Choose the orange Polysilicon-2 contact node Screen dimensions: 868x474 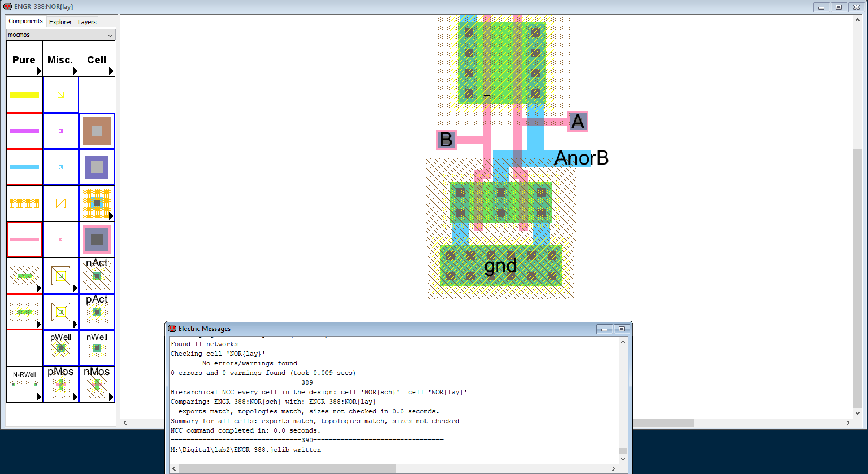(x=97, y=203)
